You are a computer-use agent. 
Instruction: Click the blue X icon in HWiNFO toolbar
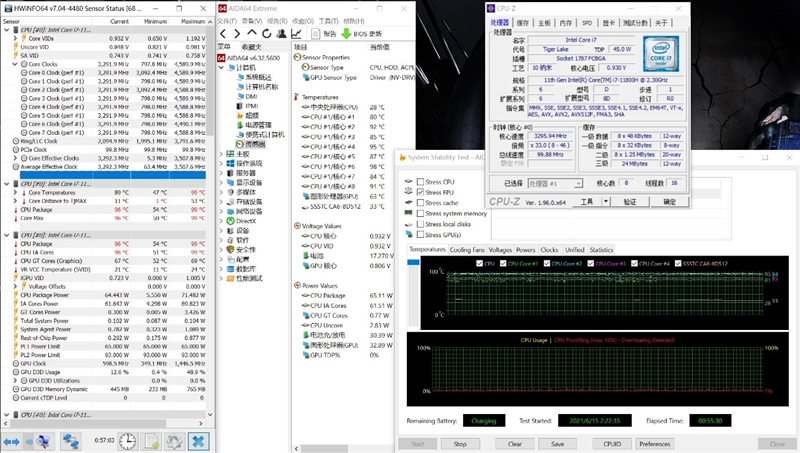coord(198,441)
